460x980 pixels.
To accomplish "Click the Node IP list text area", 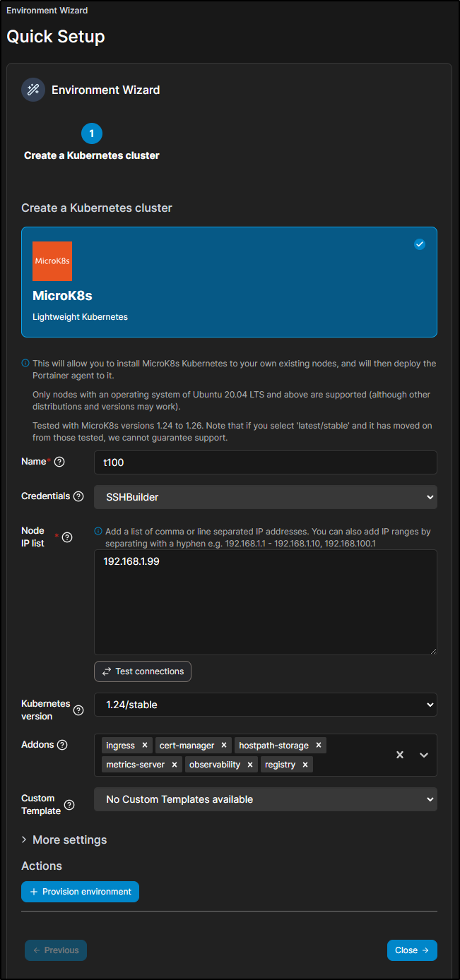I will pos(266,602).
